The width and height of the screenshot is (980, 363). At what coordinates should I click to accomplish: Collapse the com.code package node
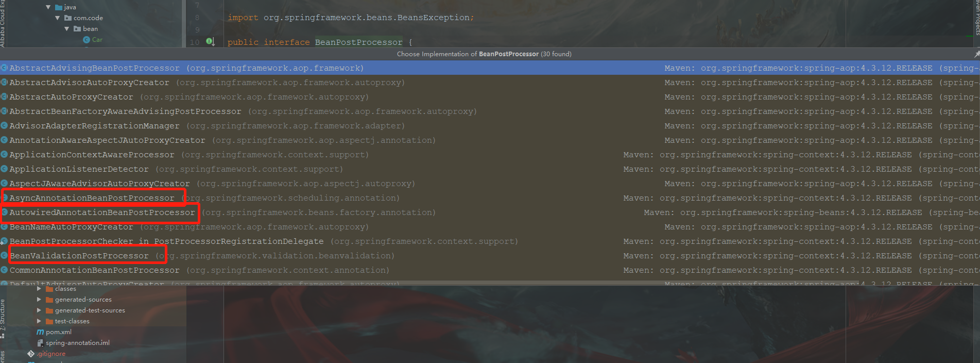click(x=58, y=18)
